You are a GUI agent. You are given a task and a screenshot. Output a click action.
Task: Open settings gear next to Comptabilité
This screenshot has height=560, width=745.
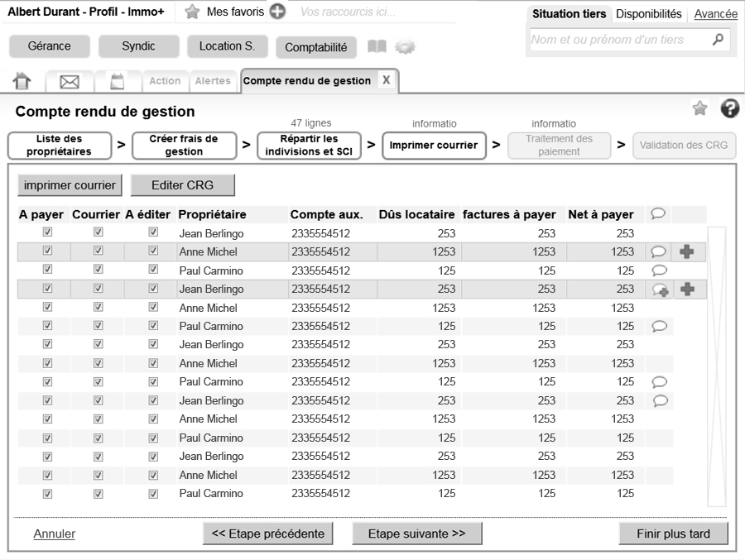coord(405,47)
